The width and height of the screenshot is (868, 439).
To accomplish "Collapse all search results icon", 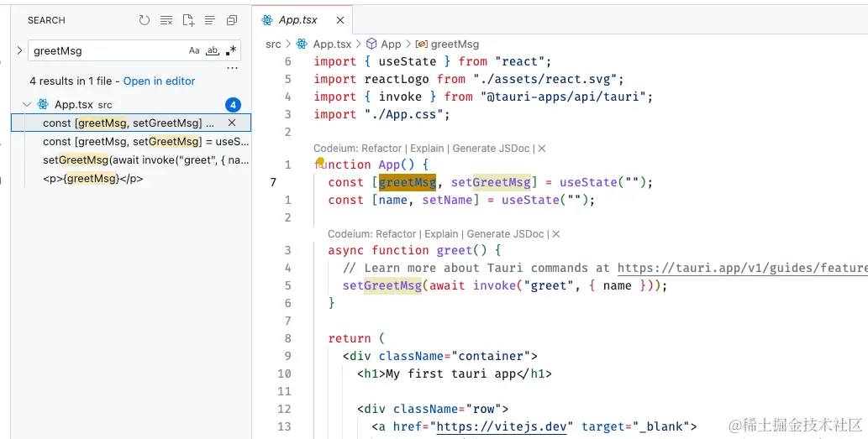I will click(232, 20).
